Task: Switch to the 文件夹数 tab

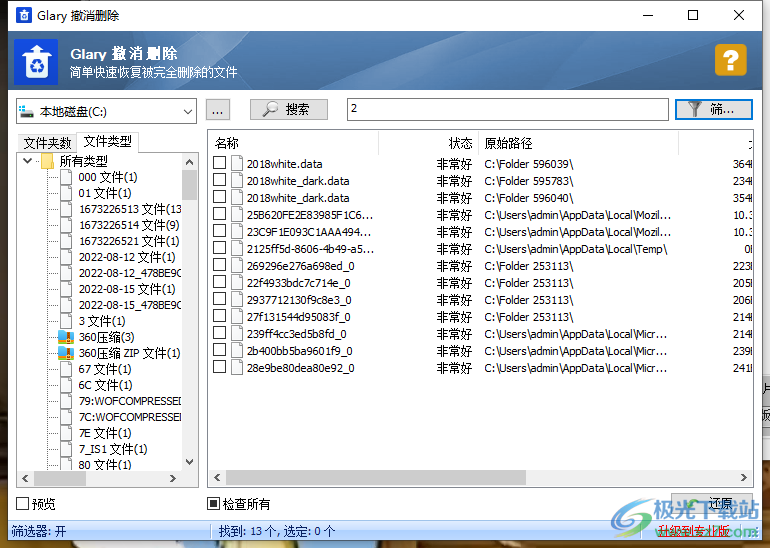Action: (x=47, y=143)
